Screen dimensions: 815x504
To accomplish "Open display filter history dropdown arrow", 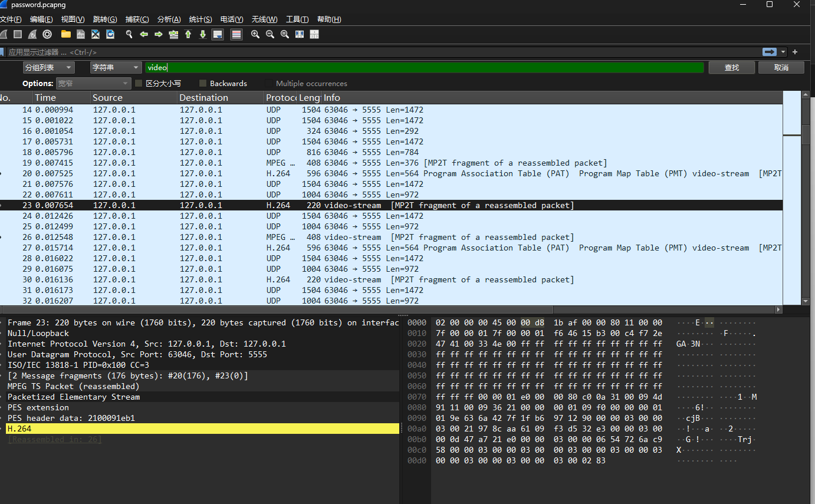I will click(x=783, y=52).
